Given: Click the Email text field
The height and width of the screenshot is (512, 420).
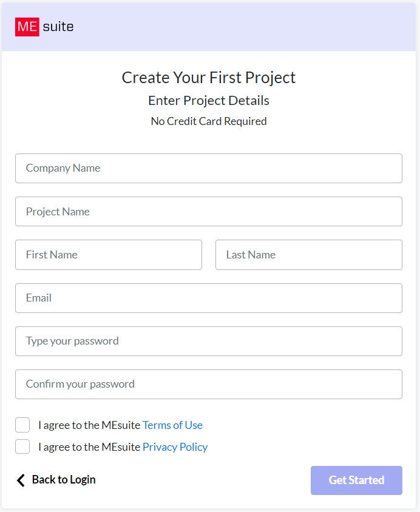Looking at the screenshot, I should click(x=208, y=298).
